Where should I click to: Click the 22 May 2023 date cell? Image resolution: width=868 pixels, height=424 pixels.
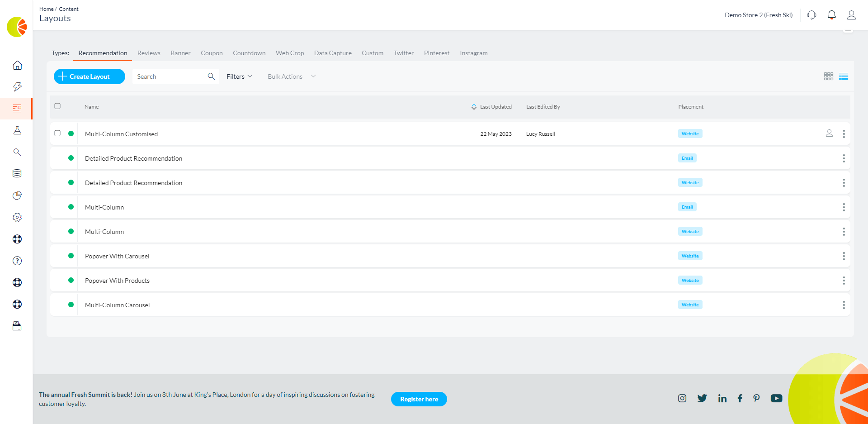coord(496,134)
